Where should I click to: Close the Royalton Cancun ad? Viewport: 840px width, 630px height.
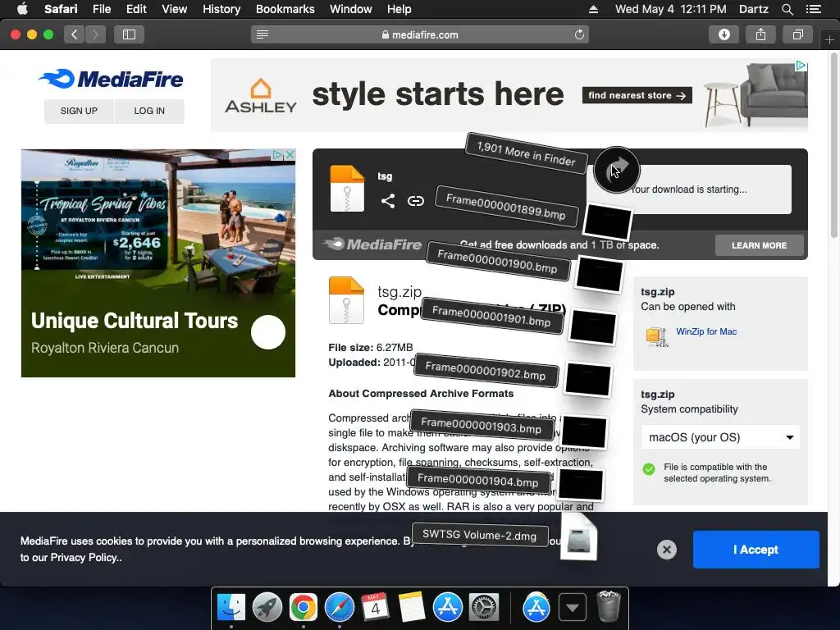coord(290,155)
